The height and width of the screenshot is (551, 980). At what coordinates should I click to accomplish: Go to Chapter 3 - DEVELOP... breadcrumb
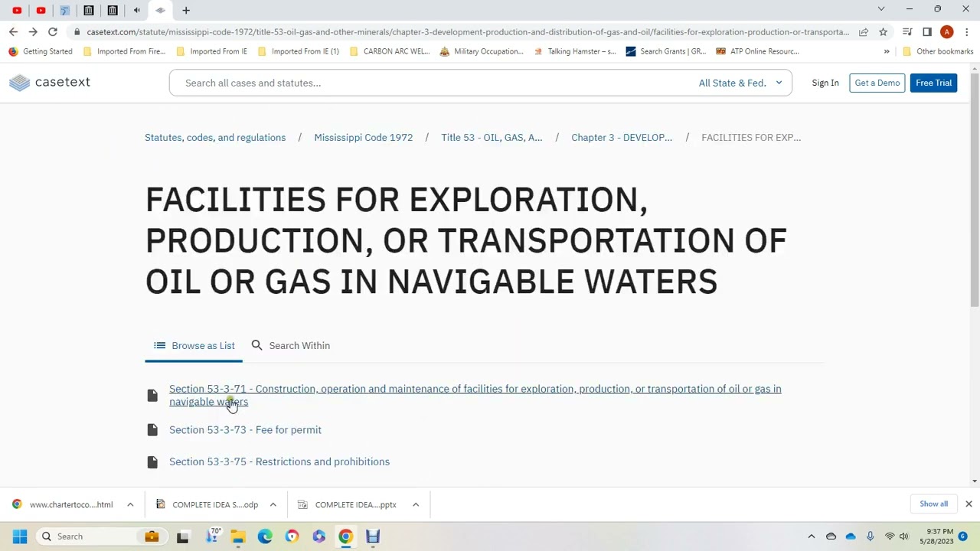[622, 138]
